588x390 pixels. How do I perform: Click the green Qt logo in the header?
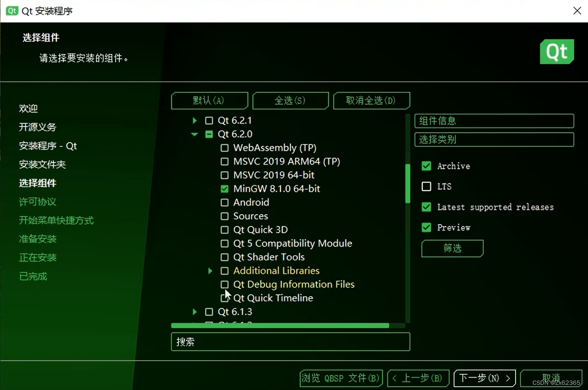(x=557, y=52)
